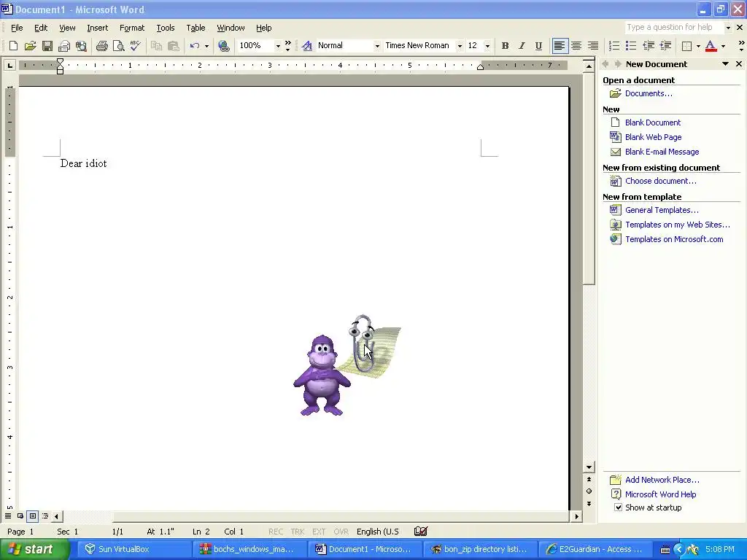
Task: Uncheck Show at startup checkbox
Action: tap(618, 507)
